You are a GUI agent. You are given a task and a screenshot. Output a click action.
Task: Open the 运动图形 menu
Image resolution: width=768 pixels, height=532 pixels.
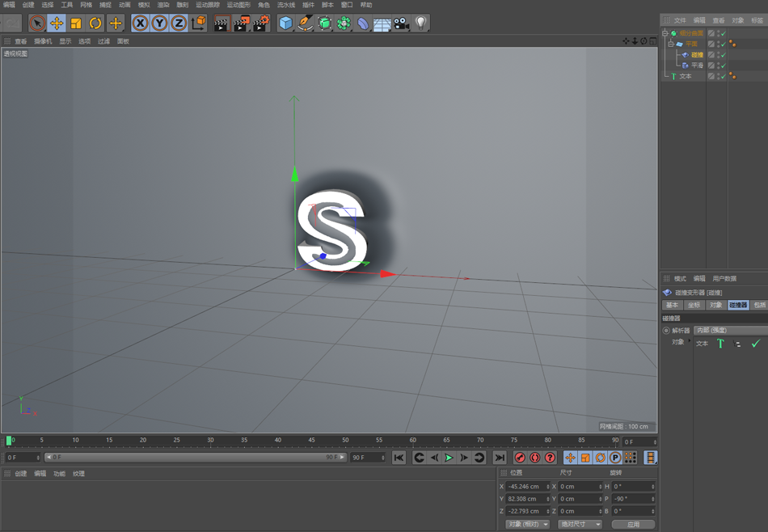(x=238, y=5)
